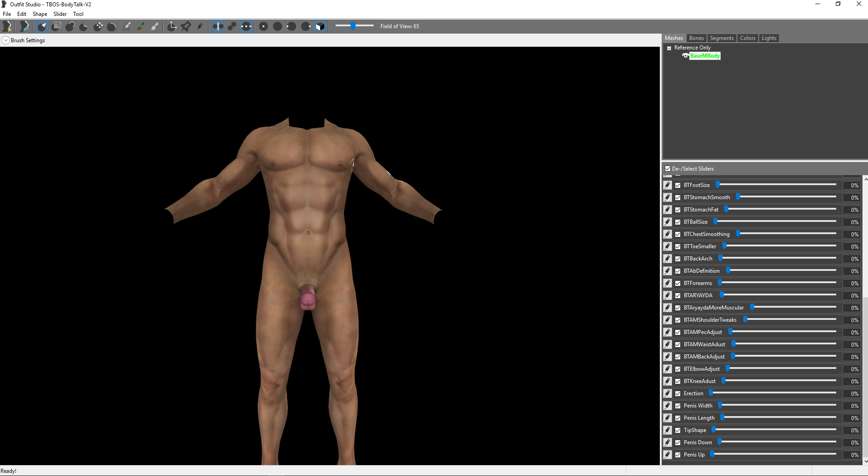Choose the color paint brush tool
This screenshot has width=868, height=476.
(x=141, y=26)
